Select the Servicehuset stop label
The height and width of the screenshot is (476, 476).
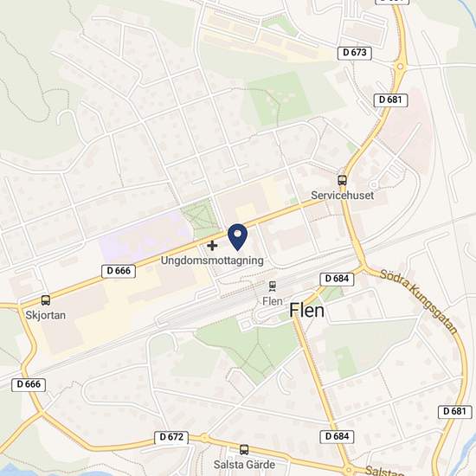342,196
